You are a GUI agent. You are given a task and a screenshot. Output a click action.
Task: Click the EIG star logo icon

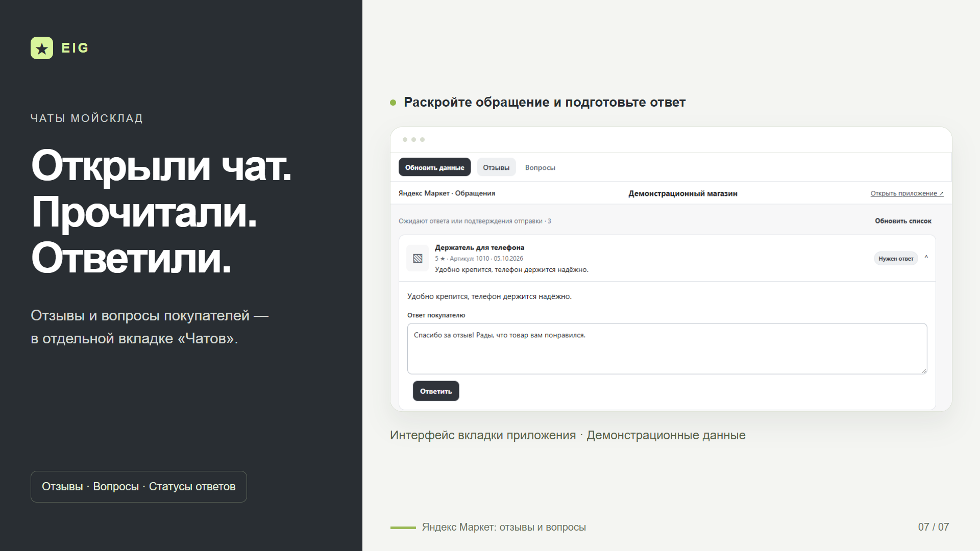42,48
